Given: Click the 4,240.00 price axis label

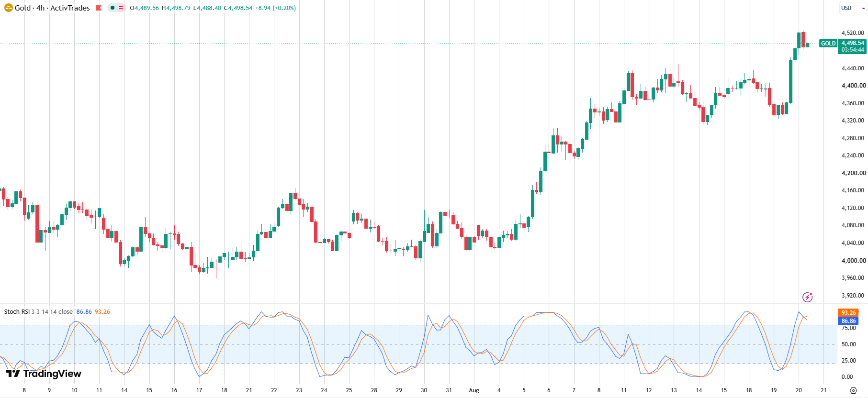Looking at the screenshot, I should click(x=853, y=155).
